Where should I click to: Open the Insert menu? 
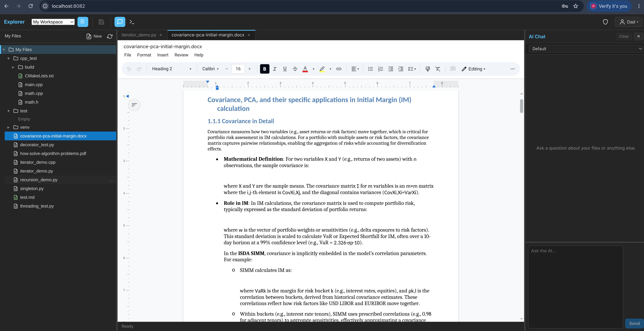163,55
